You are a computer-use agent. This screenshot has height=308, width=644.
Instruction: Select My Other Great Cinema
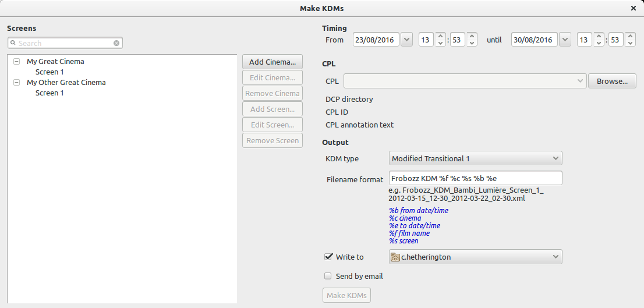66,82
